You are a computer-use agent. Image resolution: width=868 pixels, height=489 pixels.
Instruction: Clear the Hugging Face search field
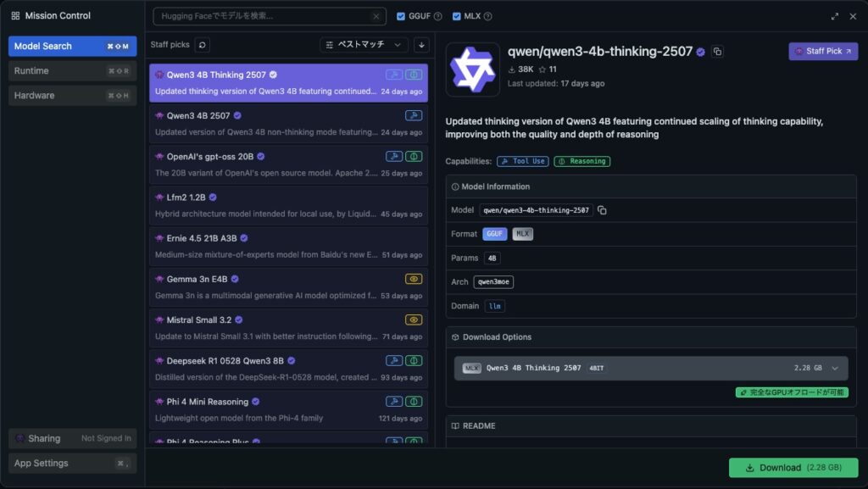[x=376, y=17]
